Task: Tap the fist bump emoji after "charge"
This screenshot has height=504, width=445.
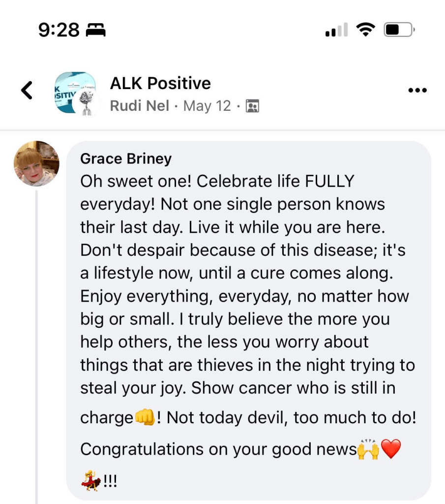Action: [145, 418]
